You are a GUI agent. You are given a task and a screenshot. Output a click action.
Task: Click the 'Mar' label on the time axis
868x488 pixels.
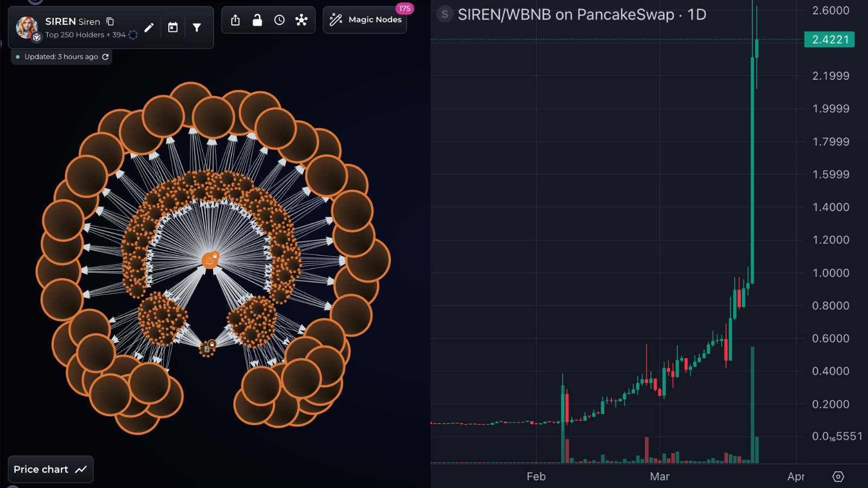(660, 477)
